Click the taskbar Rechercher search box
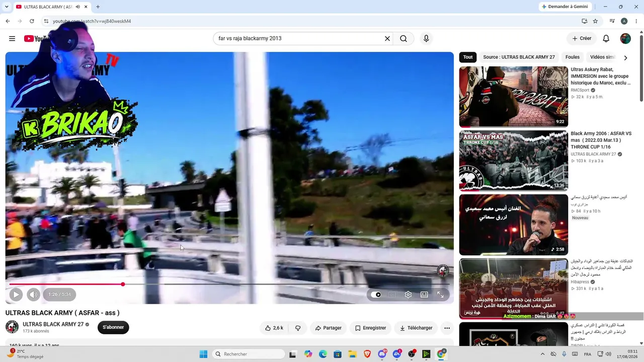 point(249,354)
